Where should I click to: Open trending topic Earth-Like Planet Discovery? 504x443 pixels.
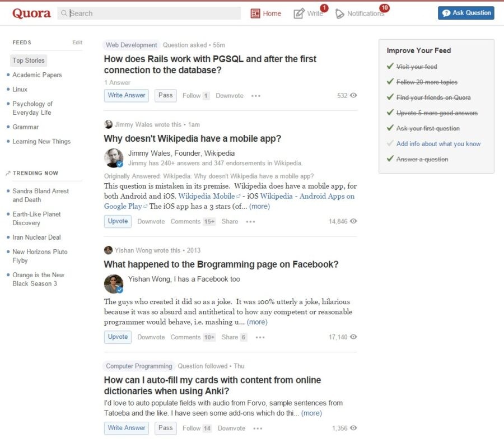pos(36,218)
